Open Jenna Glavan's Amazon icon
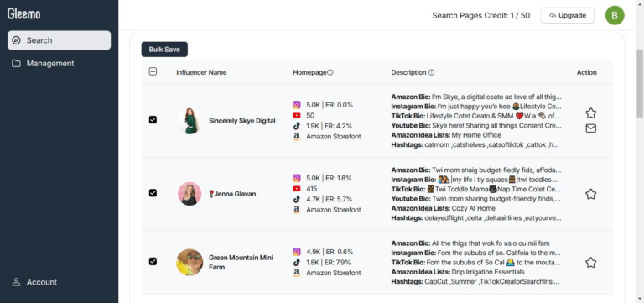The height and width of the screenshot is (303, 644). pyautogui.click(x=297, y=210)
